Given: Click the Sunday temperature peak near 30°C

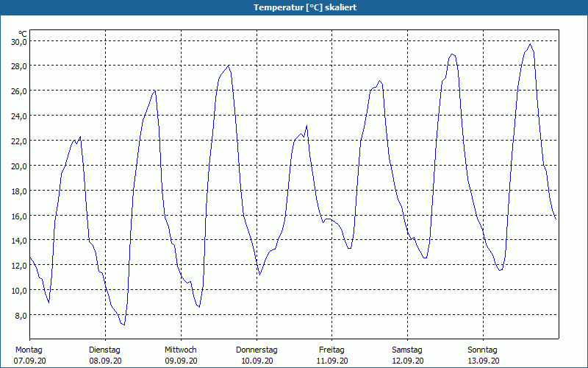Looking at the screenshot, I should pyautogui.click(x=530, y=44).
